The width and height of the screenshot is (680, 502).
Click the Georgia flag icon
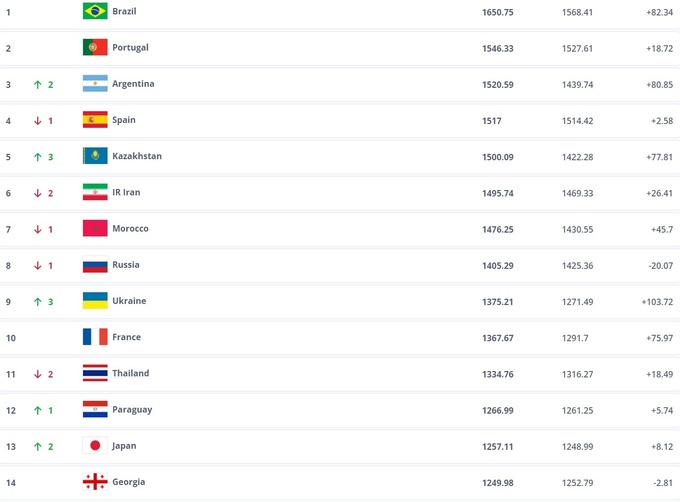[95, 481]
